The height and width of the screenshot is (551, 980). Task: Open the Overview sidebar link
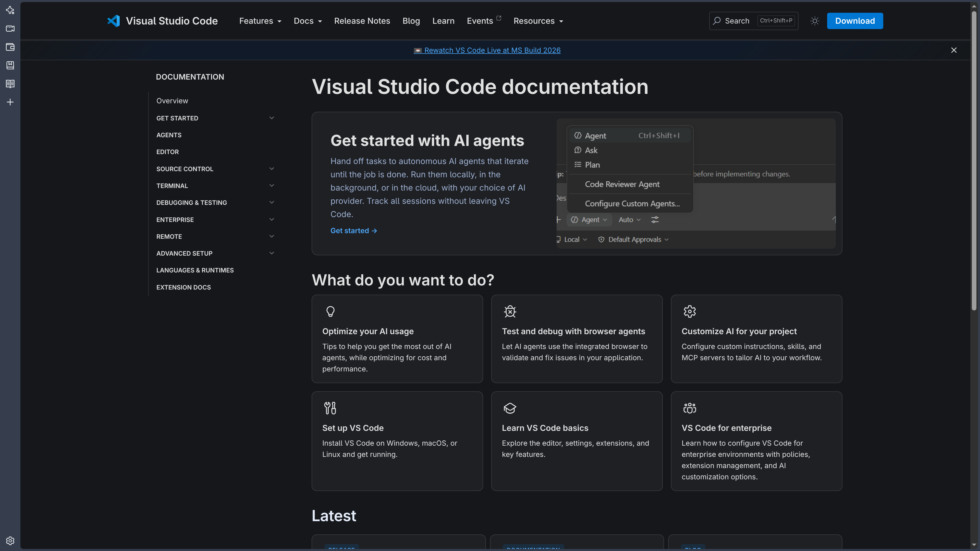click(172, 101)
